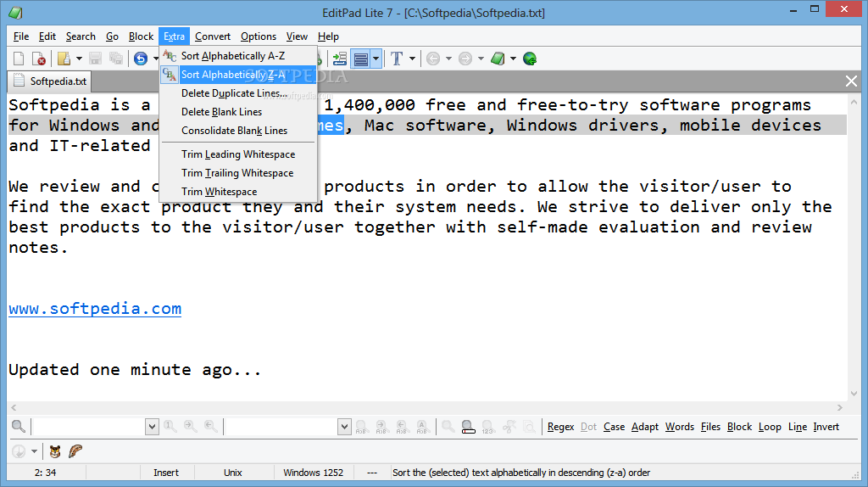Select Trim Trailing Whitespace
Viewport: 868px width, 487px height.
238,173
